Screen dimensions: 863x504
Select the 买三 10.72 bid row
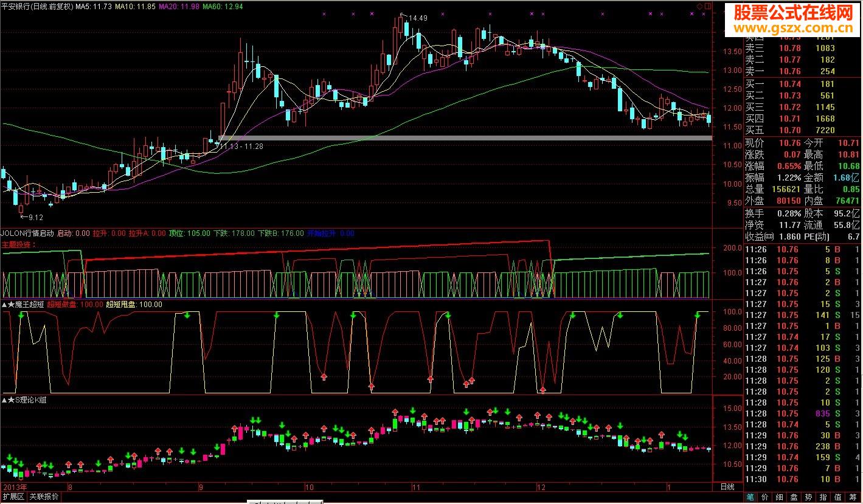(803, 108)
